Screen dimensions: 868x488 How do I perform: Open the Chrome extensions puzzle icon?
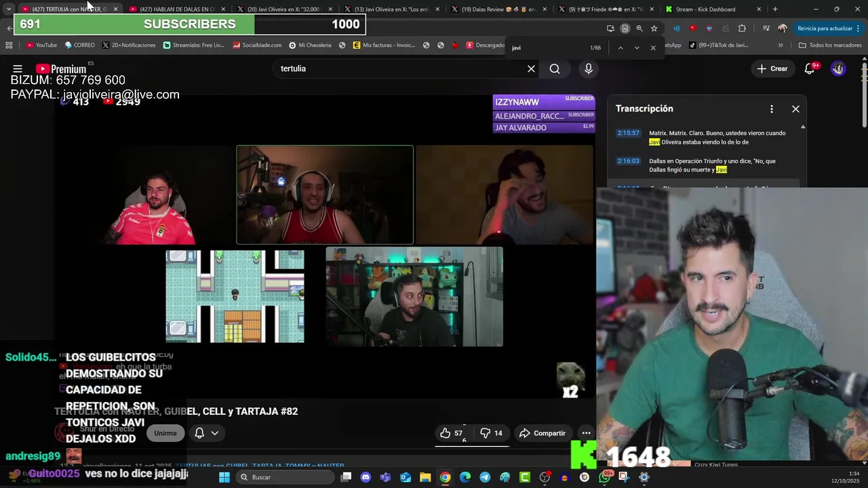click(741, 28)
